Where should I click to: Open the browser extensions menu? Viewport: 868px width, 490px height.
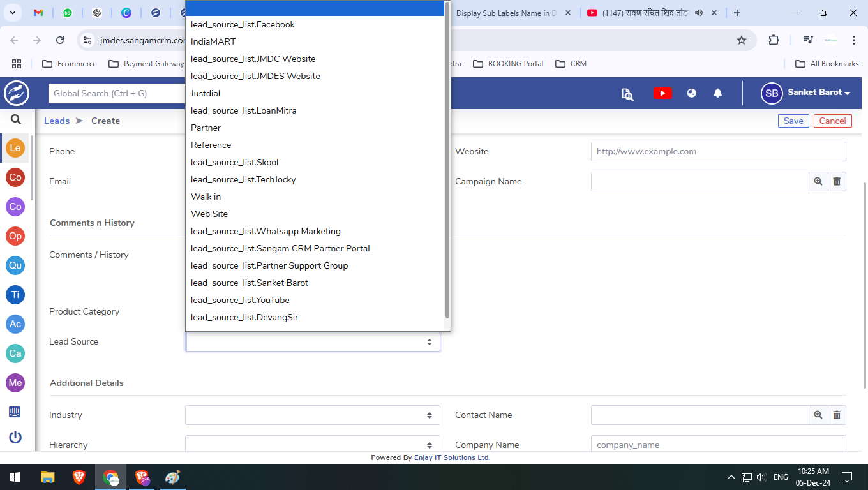tap(774, 40)
